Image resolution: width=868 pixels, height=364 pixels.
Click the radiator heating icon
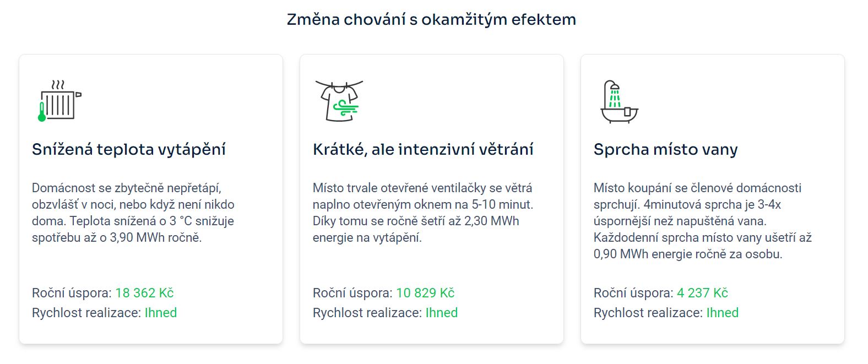click(x=59, y=101)
